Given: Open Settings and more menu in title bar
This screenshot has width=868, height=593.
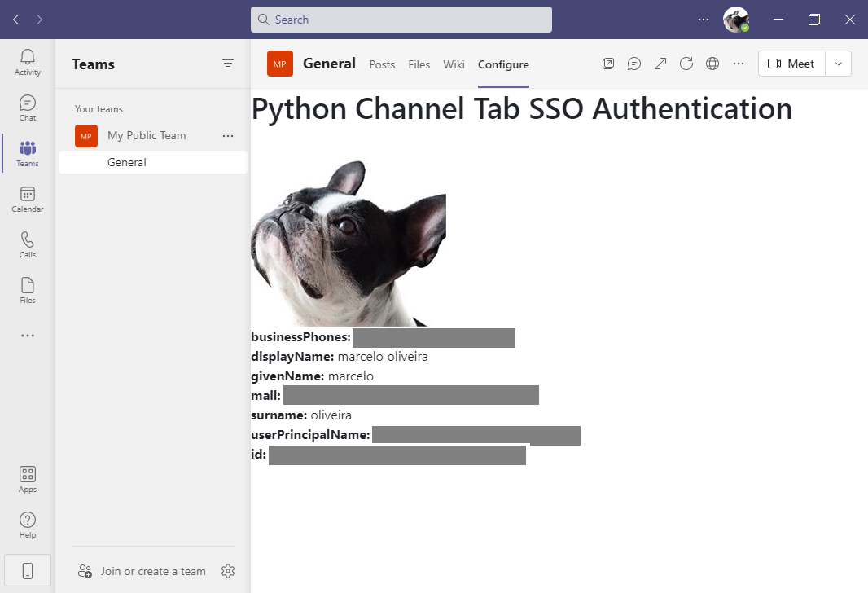Looking at the screenshot, I should 703,20.
